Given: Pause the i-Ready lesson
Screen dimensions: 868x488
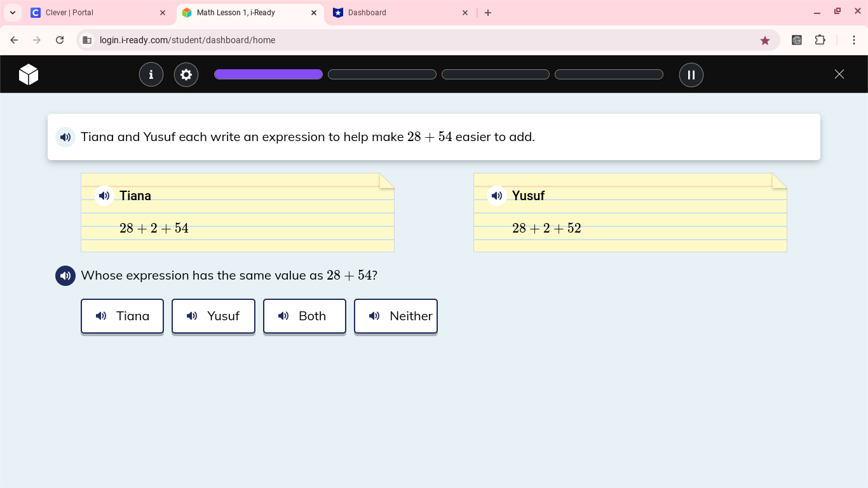Looking at the screenshot, I should [x=691, y=74].
